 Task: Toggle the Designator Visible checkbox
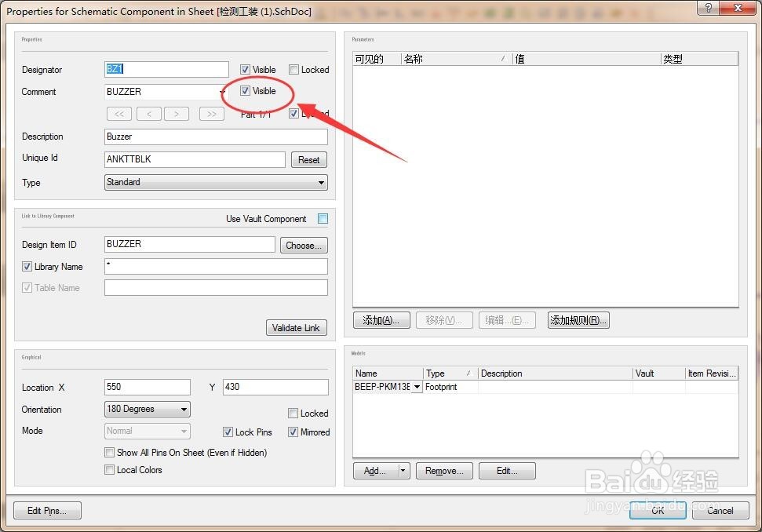(x=245, y=70)
